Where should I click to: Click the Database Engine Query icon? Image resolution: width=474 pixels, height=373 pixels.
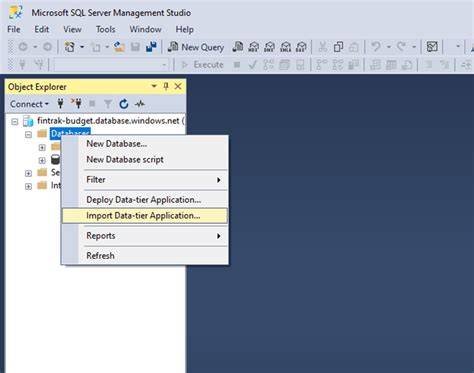click(x=238, y=47)
